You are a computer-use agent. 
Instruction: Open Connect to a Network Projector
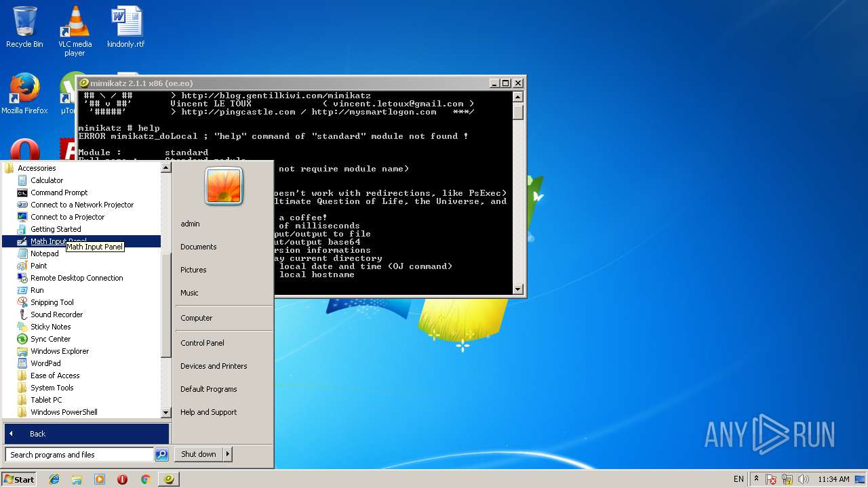(x=81, y=205)
